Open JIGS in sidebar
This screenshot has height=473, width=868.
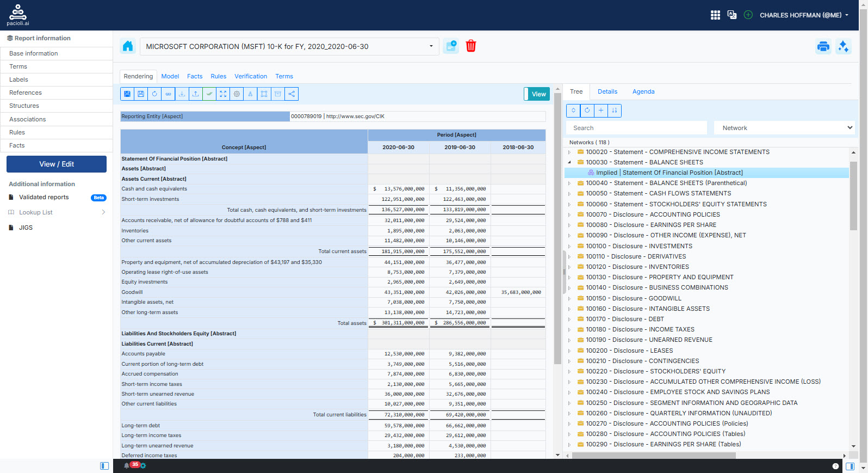26,228
